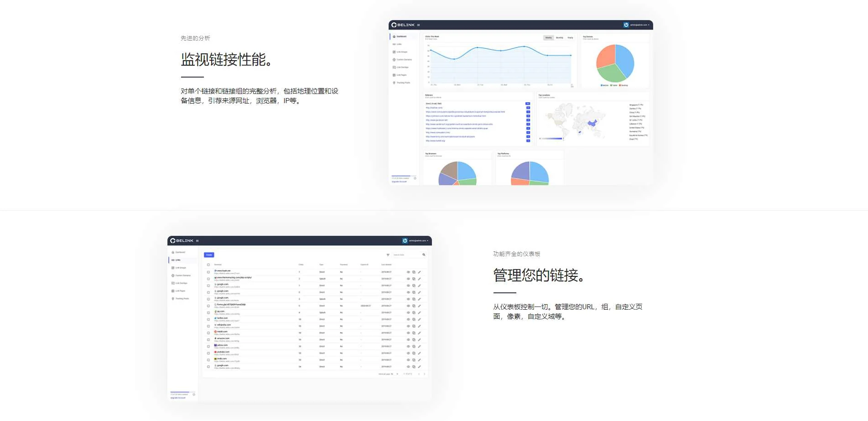Screen dimensions: 868x421
Task: Select the Weekly tab on the clicks chart
Action: coord(548,38)
